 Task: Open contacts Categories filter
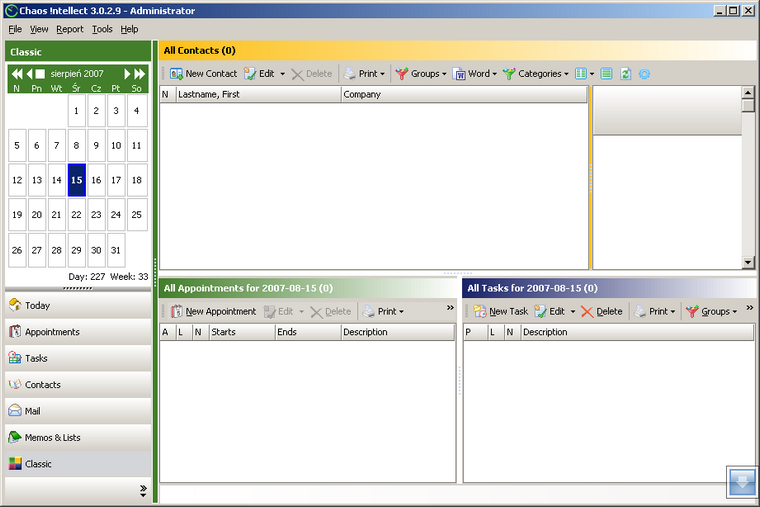pyautogui.click(x=536, y=74)
